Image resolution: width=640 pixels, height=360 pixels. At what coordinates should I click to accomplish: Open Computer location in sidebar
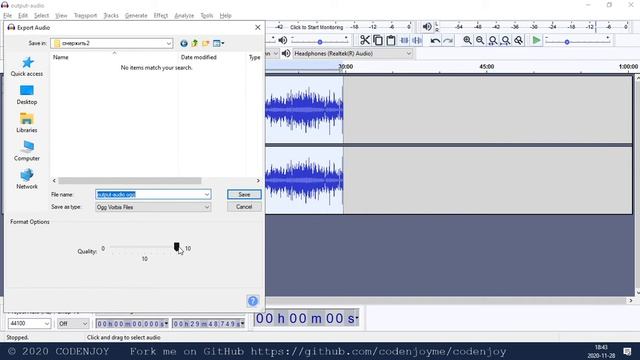pos(27,151)
